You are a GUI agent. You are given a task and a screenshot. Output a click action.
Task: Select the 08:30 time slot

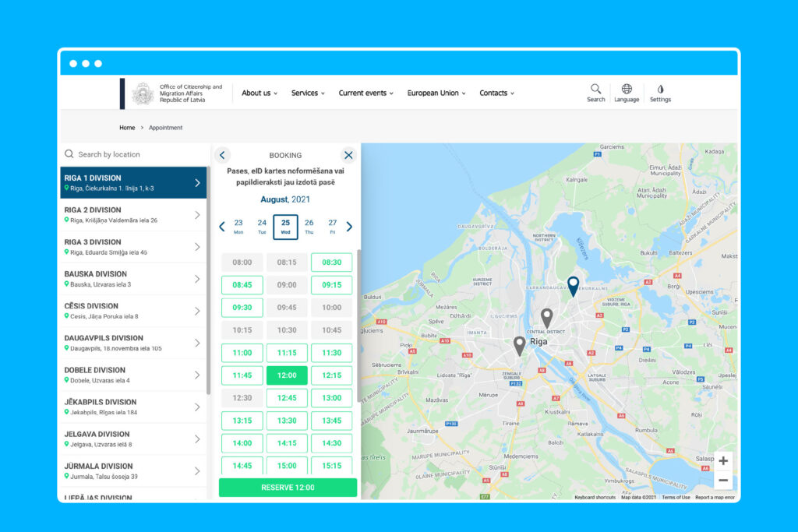click(331, 262)
